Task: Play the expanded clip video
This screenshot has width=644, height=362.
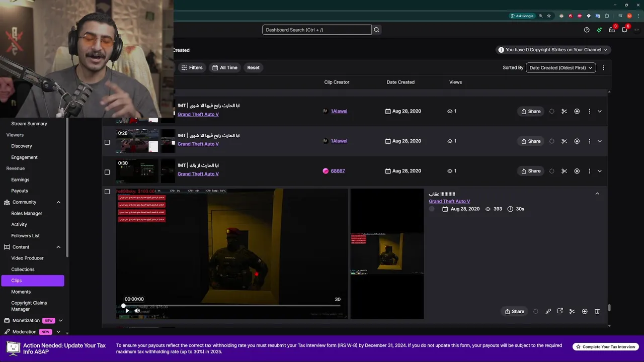Action: (127, 311)
